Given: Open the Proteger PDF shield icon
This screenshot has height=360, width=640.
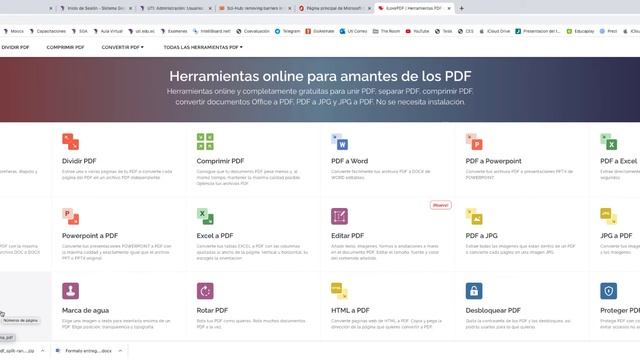Looking at the screenshot, I should (609, 291).
